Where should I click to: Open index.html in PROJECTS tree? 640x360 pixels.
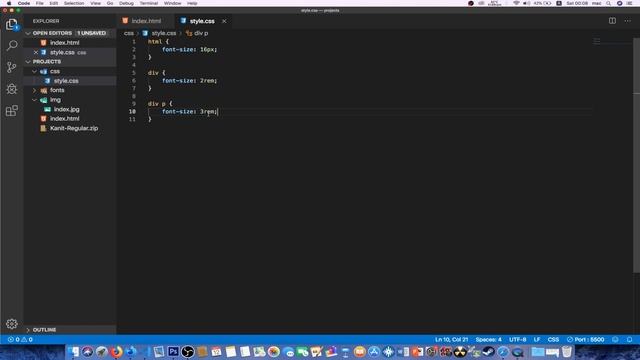click(64, 119)
